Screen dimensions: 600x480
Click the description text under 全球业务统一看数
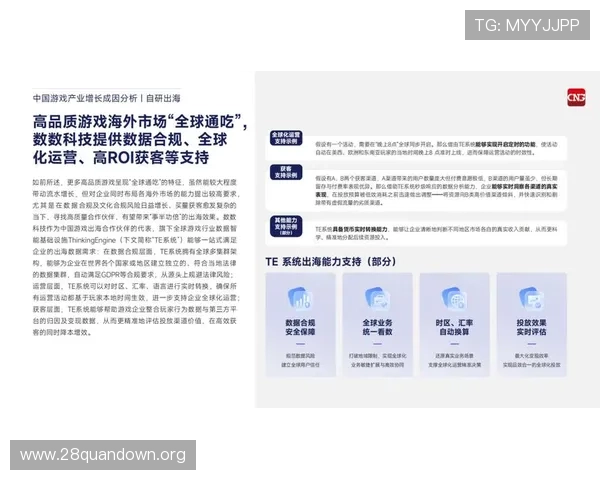tap(377, 360)
